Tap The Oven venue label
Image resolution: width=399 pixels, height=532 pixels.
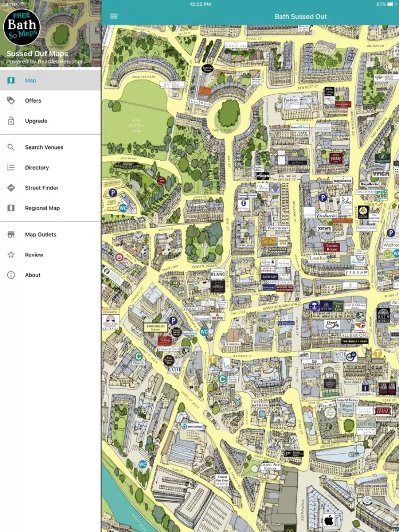217,317
